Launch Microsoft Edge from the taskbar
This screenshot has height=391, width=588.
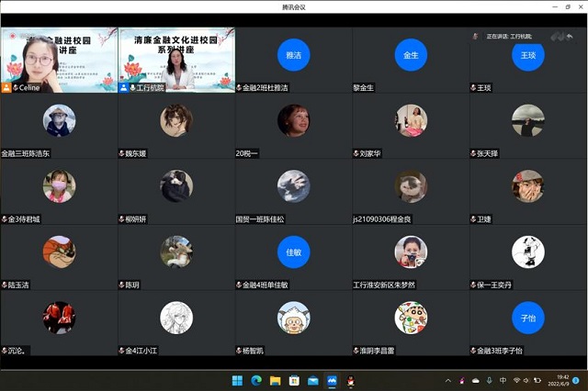point(257,380)
